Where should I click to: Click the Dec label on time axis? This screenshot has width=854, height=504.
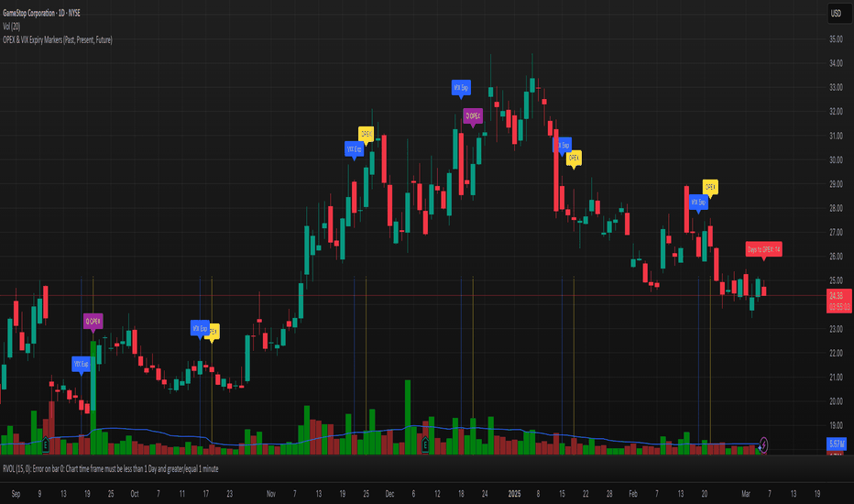tap(390, 494)
